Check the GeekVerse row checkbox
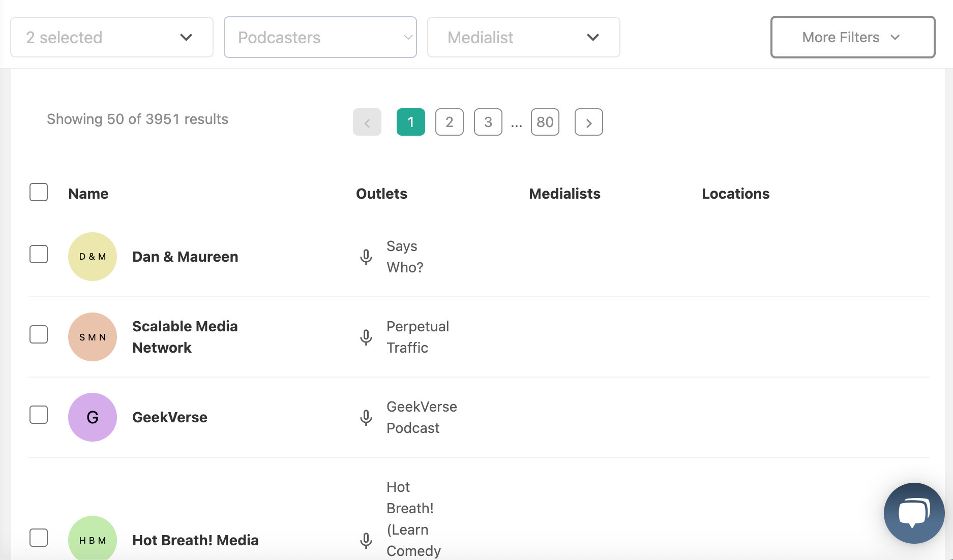Image resolution: width=953 pixels, height=560 pixels. click(x=39, y=415)
